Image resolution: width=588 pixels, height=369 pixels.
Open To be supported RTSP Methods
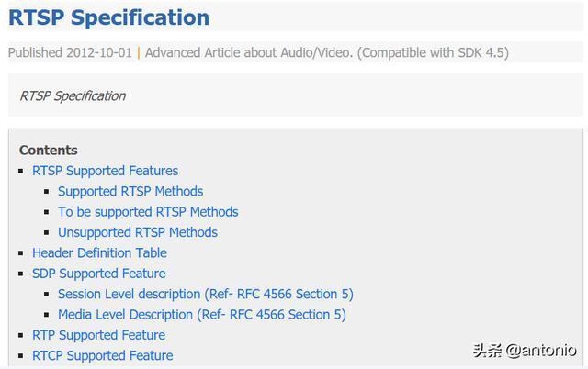[148, 212]
